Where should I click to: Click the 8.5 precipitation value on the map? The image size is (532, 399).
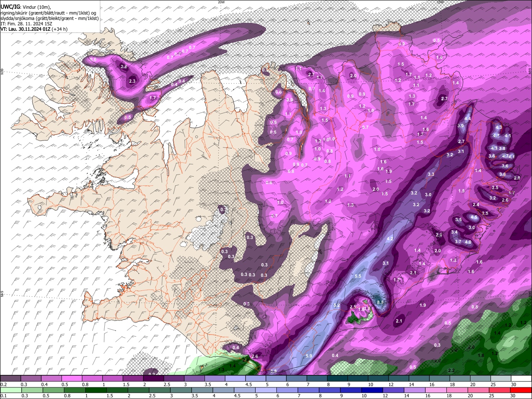[x=380, y=302]
